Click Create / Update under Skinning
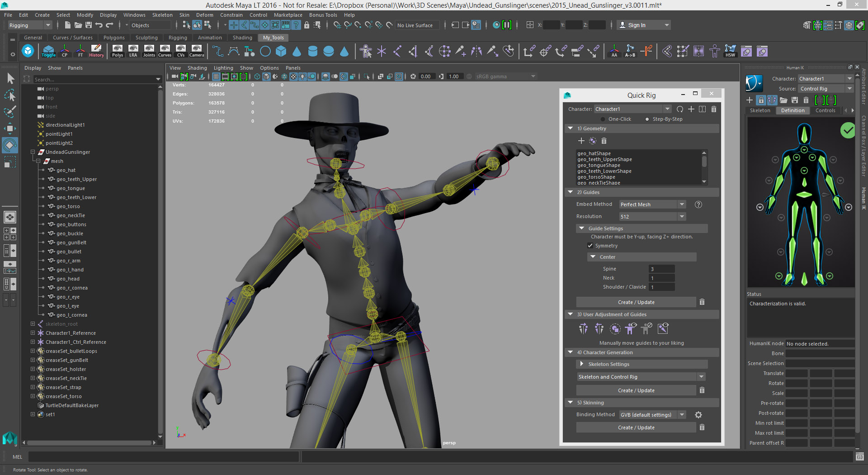Viewport: 868px width, 475px height. coord(636,427)
